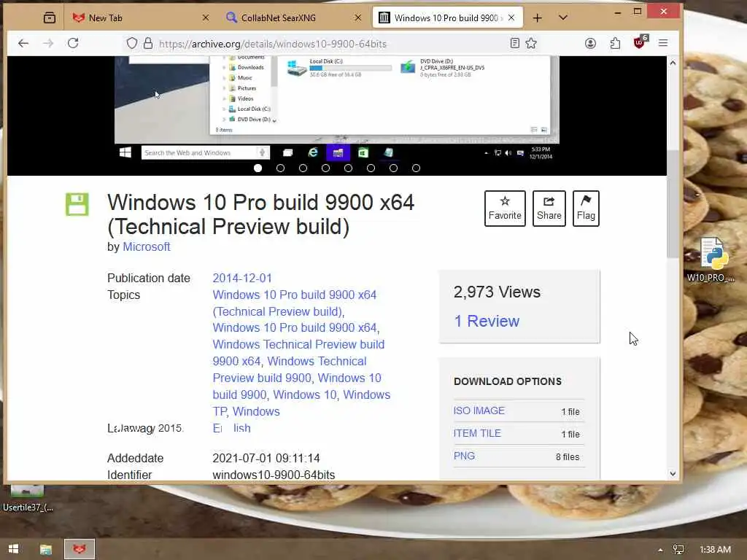The width and height of the screenshot is (747, 560).
Task: Select the first carousel image dot
Action: pyautogui.click(x=258, y=168)
